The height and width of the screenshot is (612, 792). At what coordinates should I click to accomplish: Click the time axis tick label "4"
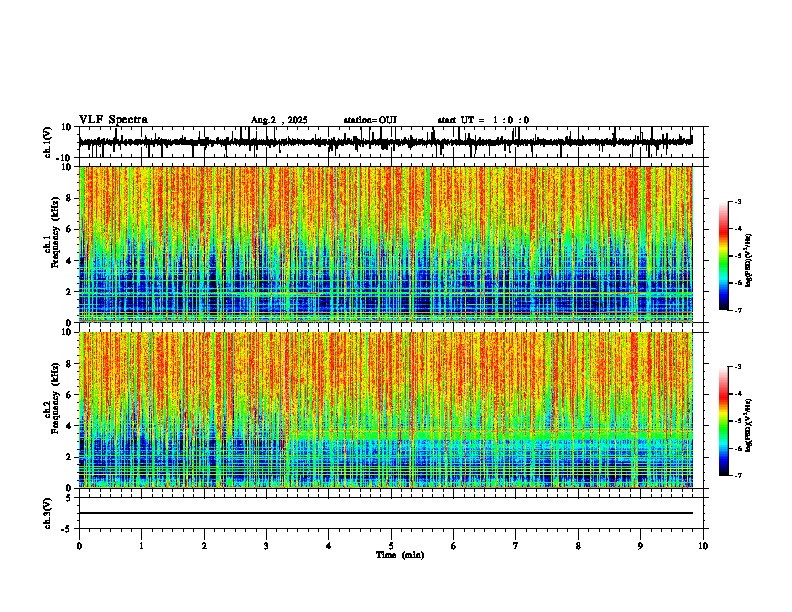point(329,546)
